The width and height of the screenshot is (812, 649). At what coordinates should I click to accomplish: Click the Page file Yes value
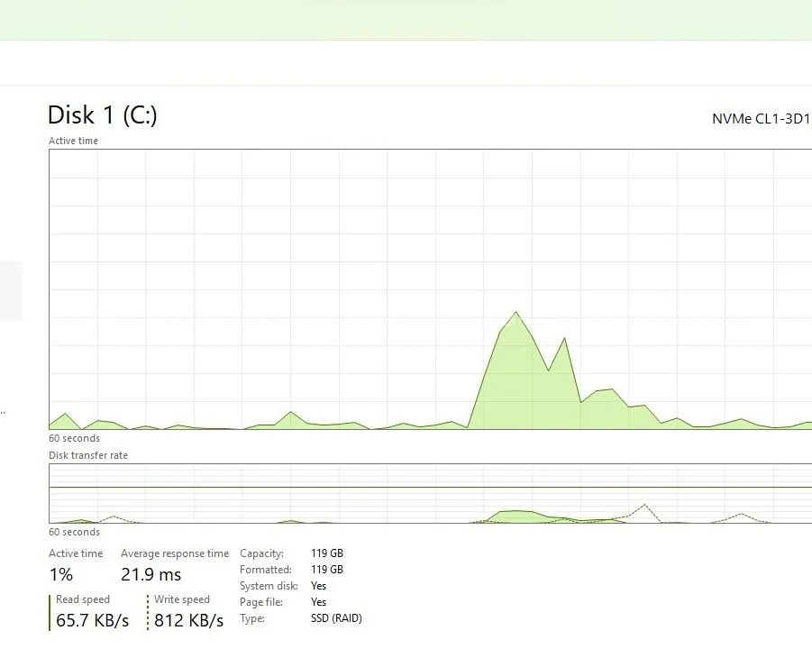(318, 602)
